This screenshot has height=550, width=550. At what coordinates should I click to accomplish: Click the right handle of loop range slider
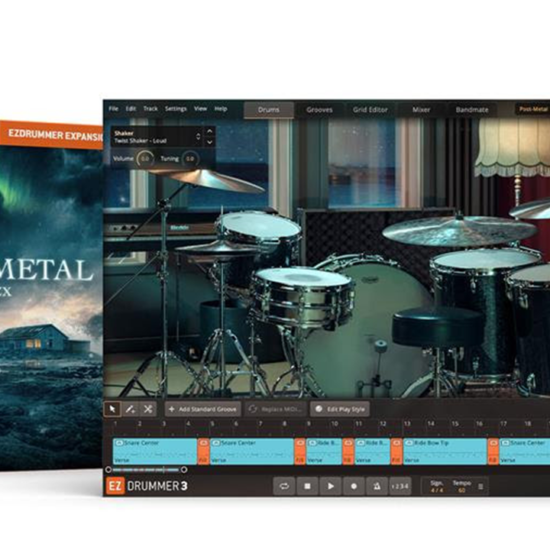pyautogui.click(x=184, y=470)
